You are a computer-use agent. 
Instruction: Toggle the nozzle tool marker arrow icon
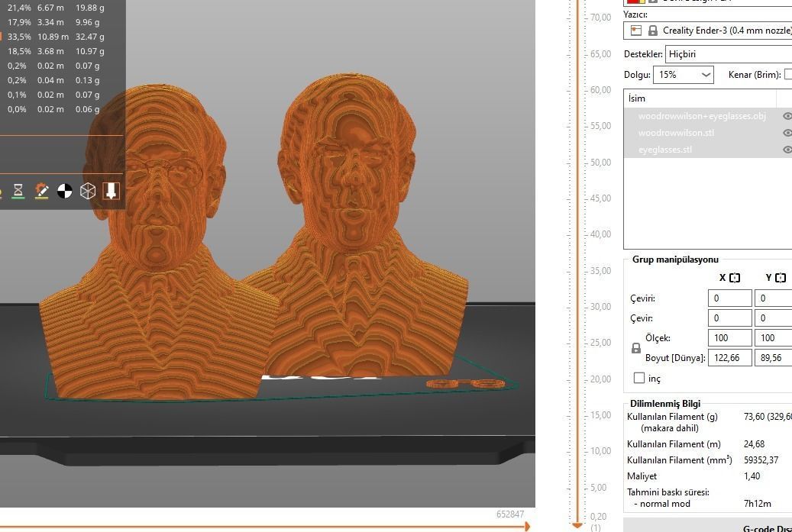click(x=111, y=191)
